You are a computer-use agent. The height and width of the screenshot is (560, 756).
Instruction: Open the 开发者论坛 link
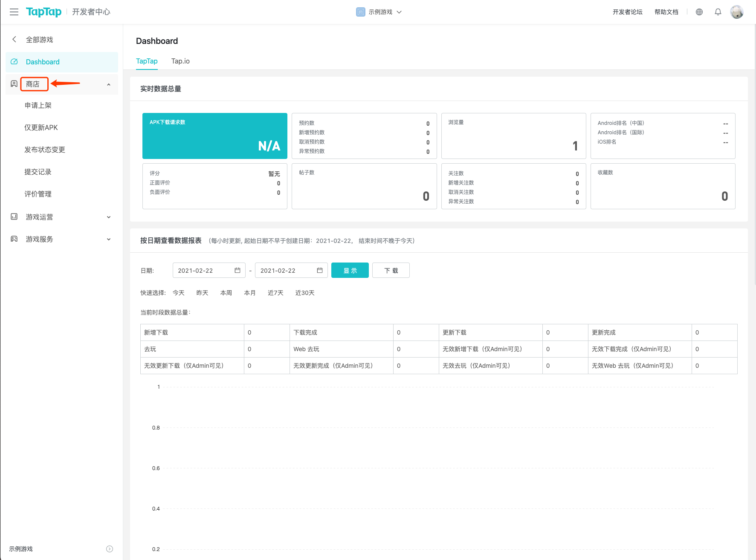click(627, 12)
